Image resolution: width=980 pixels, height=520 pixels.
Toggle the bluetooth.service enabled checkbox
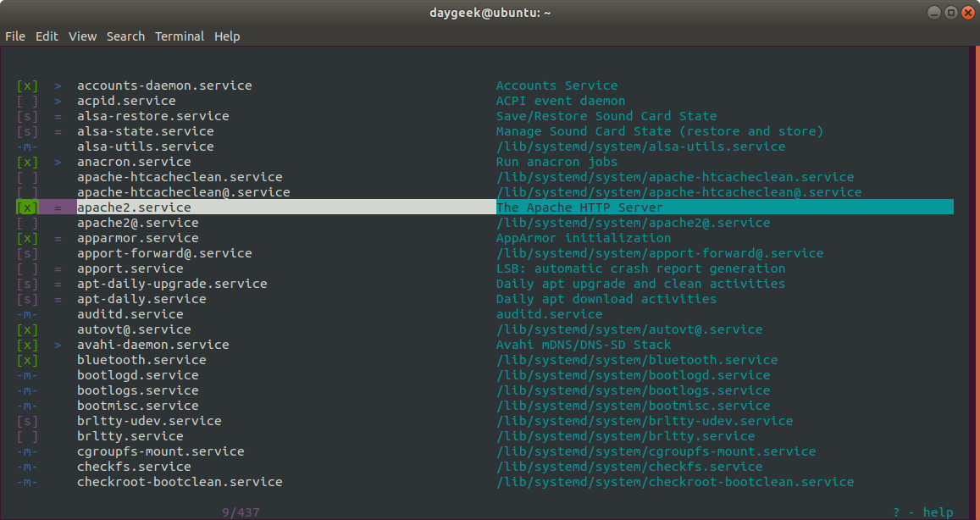(x=27, y=360)
